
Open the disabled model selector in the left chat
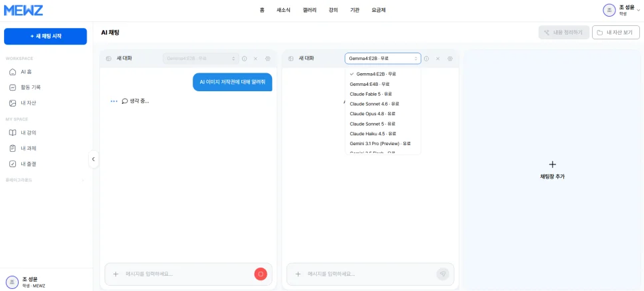coord(201,59)
